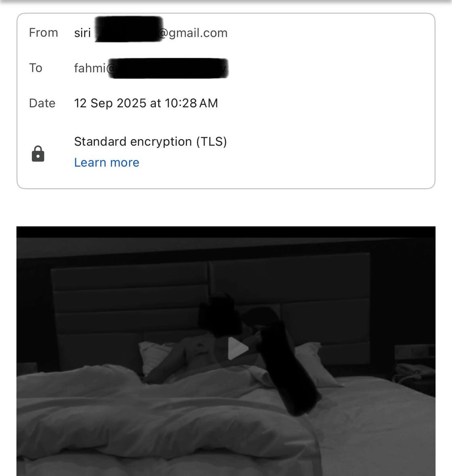Open the Learn more link
Viewport: 452px width, 476px height.
107,163
